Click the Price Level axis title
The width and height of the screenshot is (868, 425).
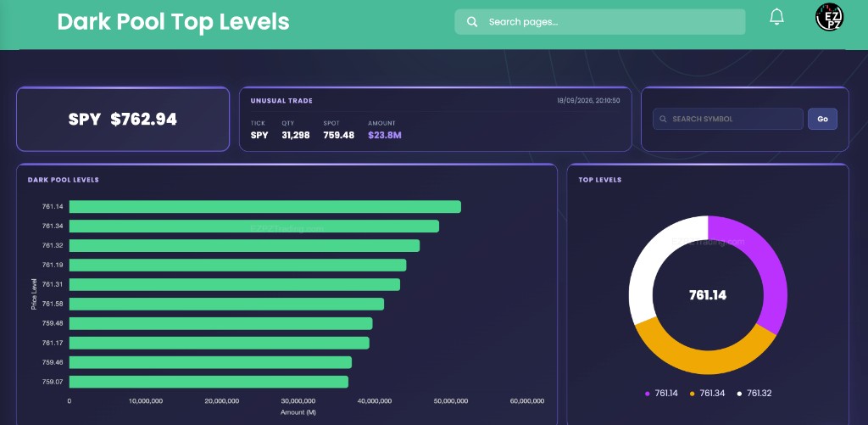(x=34, y=294)
